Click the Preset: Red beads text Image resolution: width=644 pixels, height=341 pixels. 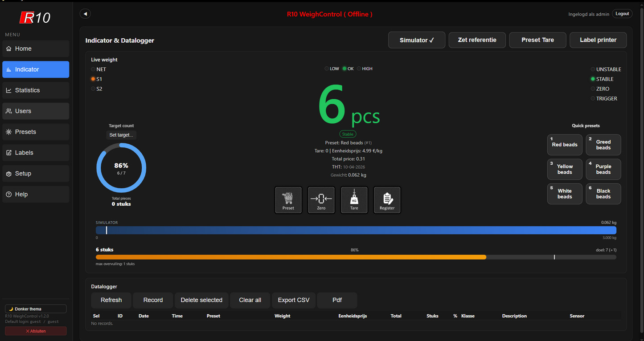click(343, 143)
